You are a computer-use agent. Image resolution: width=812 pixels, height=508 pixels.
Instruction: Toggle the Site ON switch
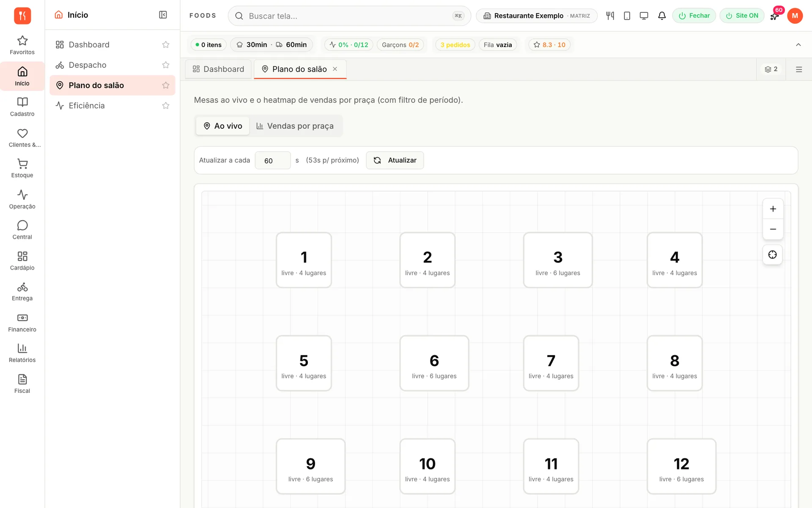click(x=742, y=16)
